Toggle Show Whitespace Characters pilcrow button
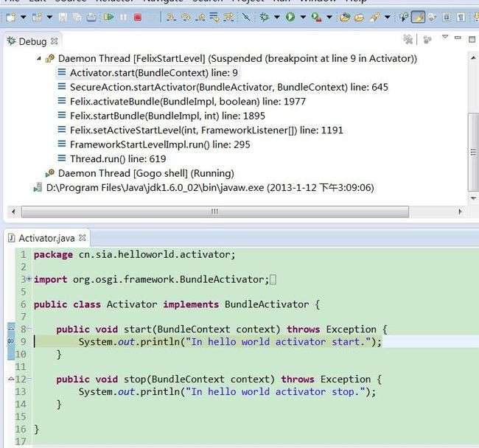 (x=461, y=17)
